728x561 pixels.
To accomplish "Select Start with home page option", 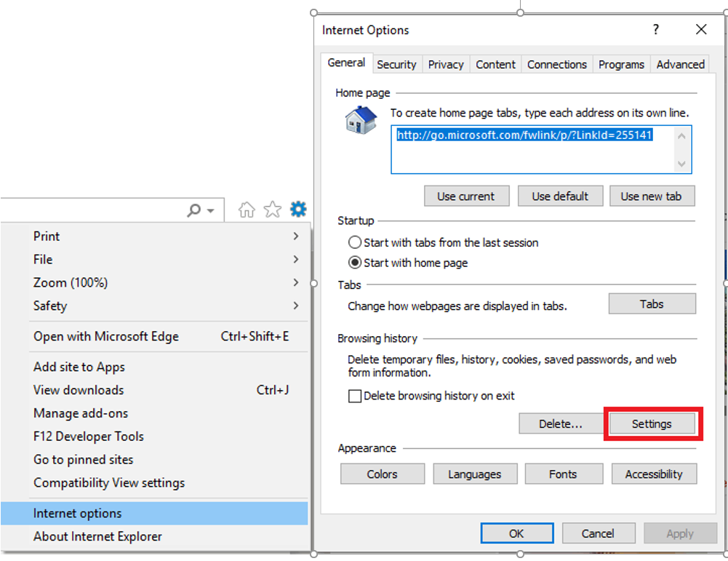I will tap(355, 263).
